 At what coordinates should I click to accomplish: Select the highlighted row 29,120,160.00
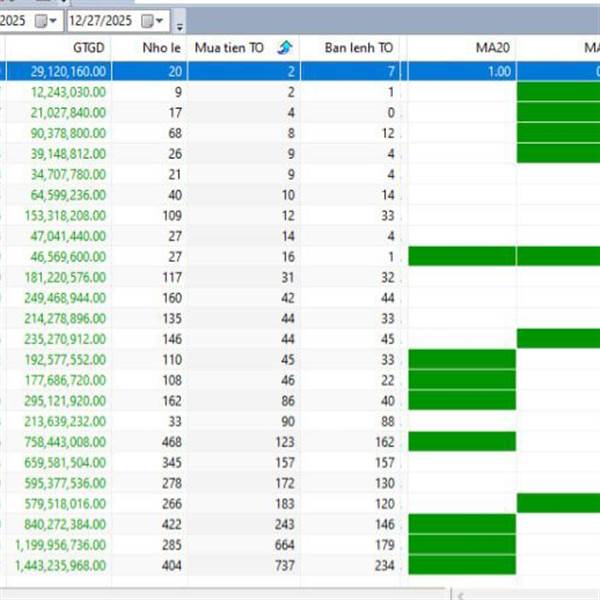(x=300, y=72)
